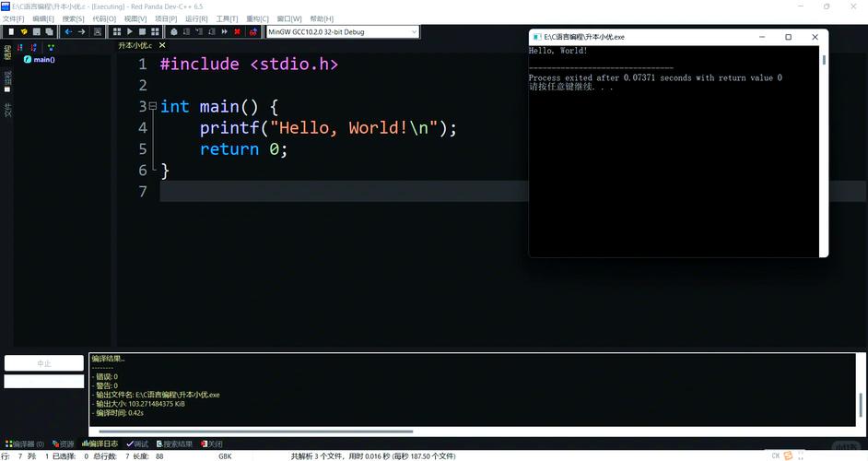Click the Step Over debug icon
Image resolution: width=868 pixels, height=461 pixels.
tap(186, 32)
